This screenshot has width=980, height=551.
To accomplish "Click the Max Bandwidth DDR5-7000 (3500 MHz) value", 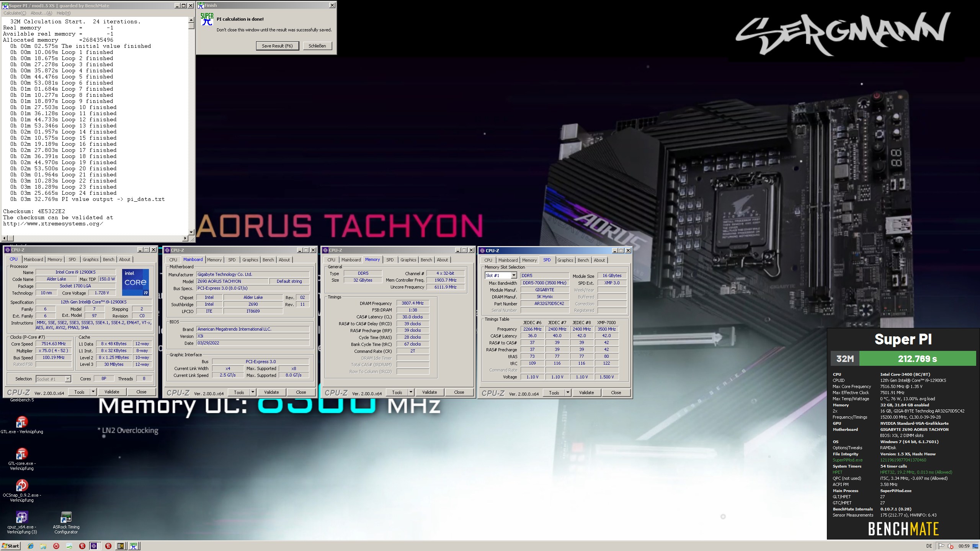I will (545, 283).
